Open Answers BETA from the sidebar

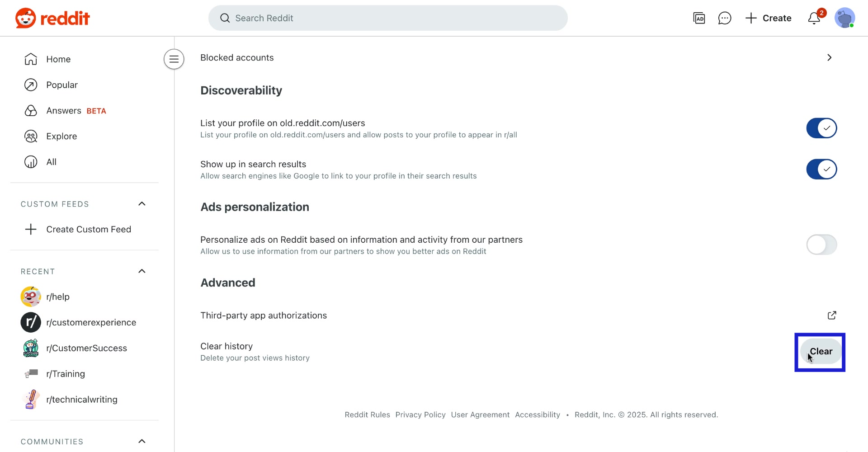click(64, 110)
